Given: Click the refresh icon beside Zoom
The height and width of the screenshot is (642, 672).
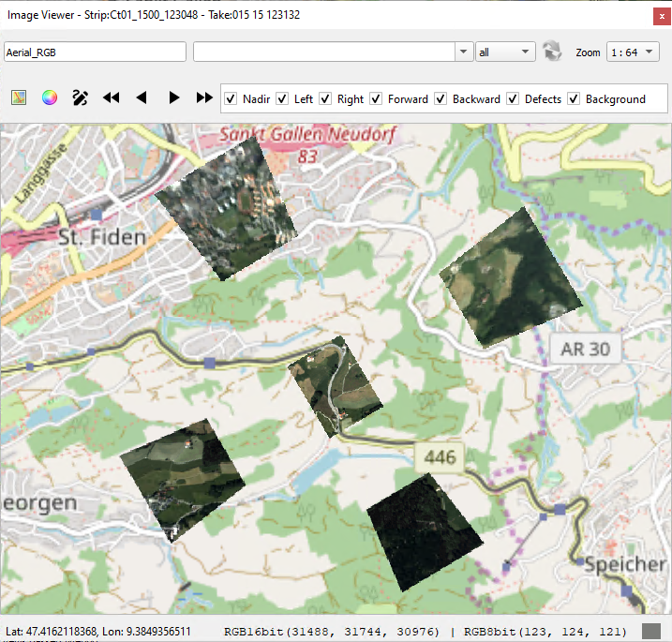Looking at the screenshot, I should 551,52.
